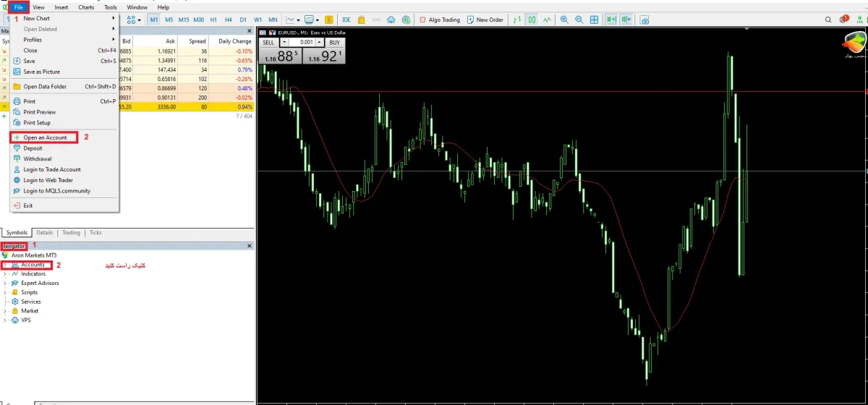This screenshot has width=868, height=405.
Task: Click the Print Setup gear-printer icon
Action: pos(17,123)
